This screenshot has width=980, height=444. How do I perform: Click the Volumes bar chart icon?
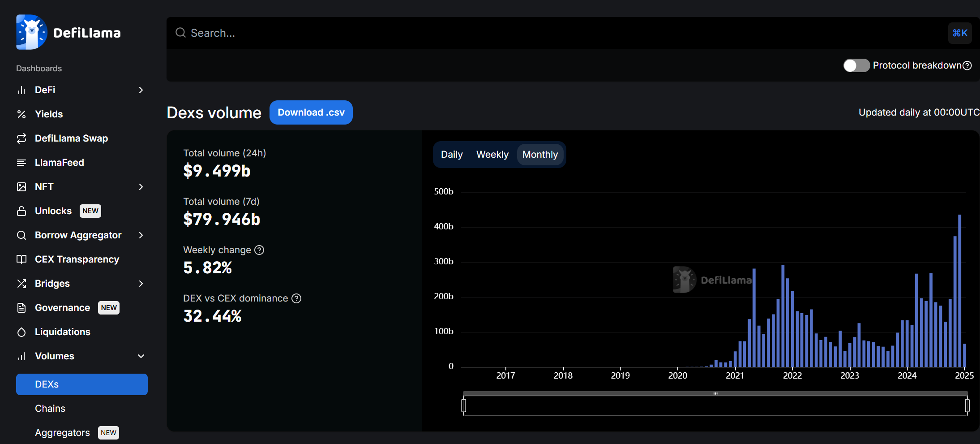pos(21,356)
